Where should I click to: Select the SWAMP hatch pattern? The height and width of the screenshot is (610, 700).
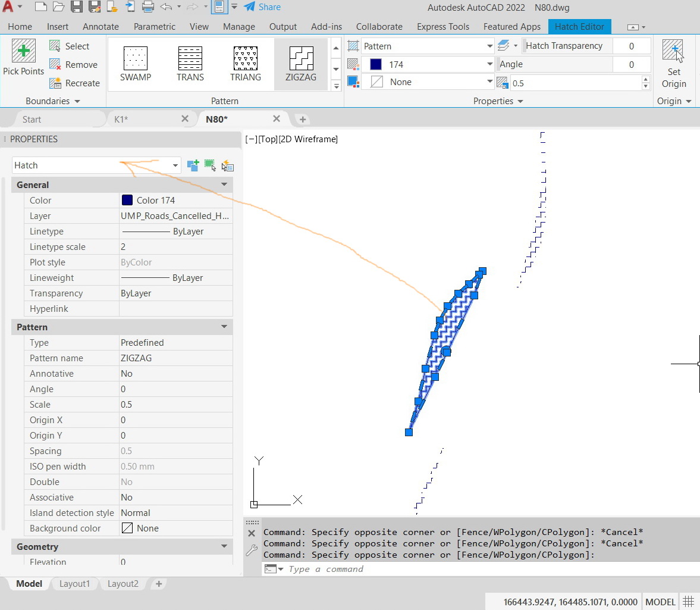(x=136, y=62)
